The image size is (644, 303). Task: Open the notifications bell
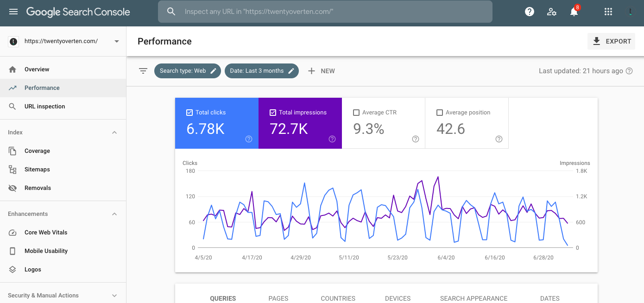pyautogui.click(x=574, y=12)
